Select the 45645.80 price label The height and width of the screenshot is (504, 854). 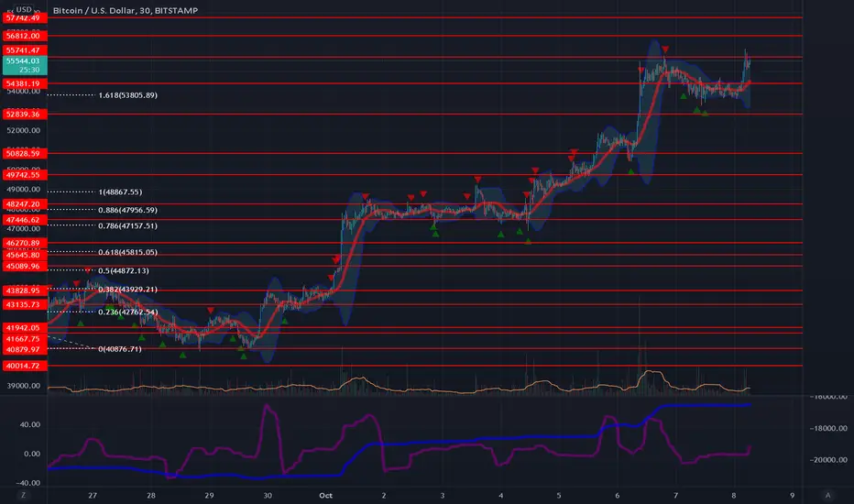pos(25,255)
